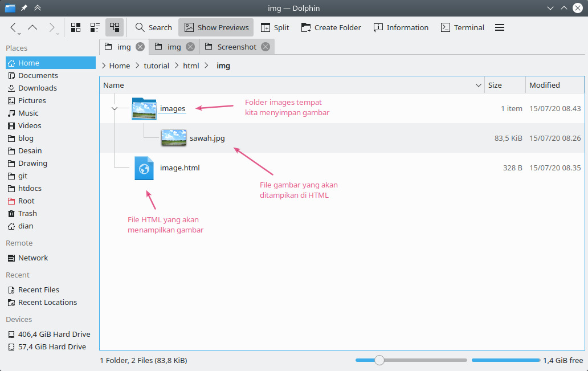Collapse the images folder tree
The width and height of the screenshot is (588, 371).
pyautogui.click(x=115, y=108)
